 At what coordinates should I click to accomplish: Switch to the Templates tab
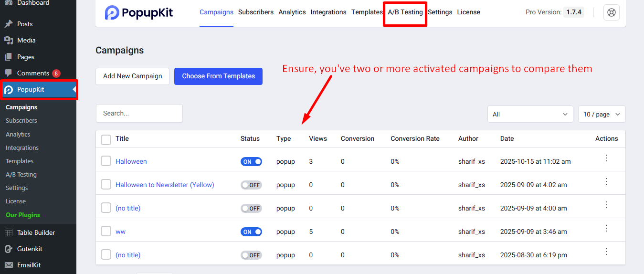click(367, 12)
